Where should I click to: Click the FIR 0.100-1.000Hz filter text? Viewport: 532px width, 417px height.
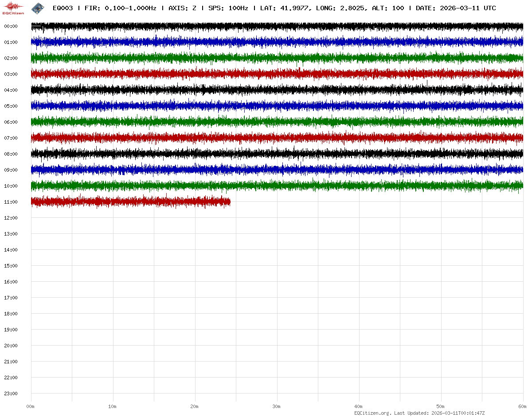(120, 8)
